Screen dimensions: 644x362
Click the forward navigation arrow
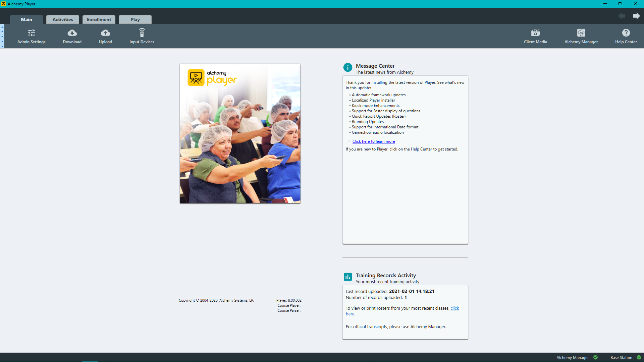tap(636, 16)
